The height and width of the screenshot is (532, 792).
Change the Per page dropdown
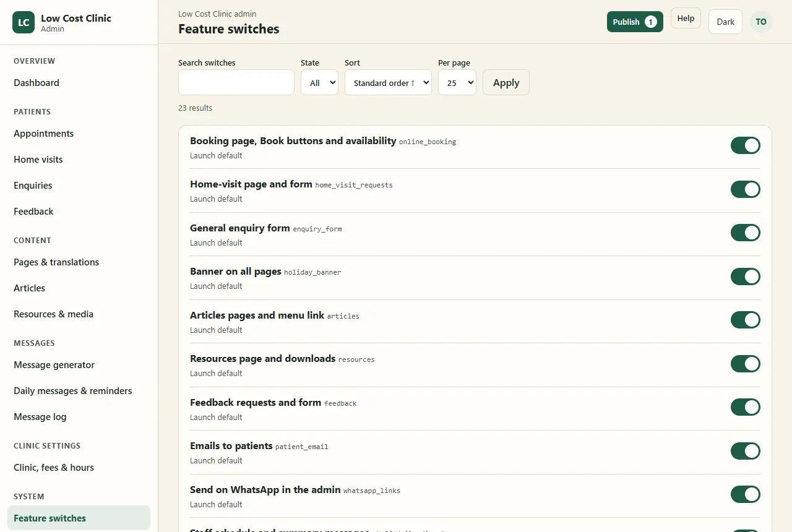pos(457,82)
